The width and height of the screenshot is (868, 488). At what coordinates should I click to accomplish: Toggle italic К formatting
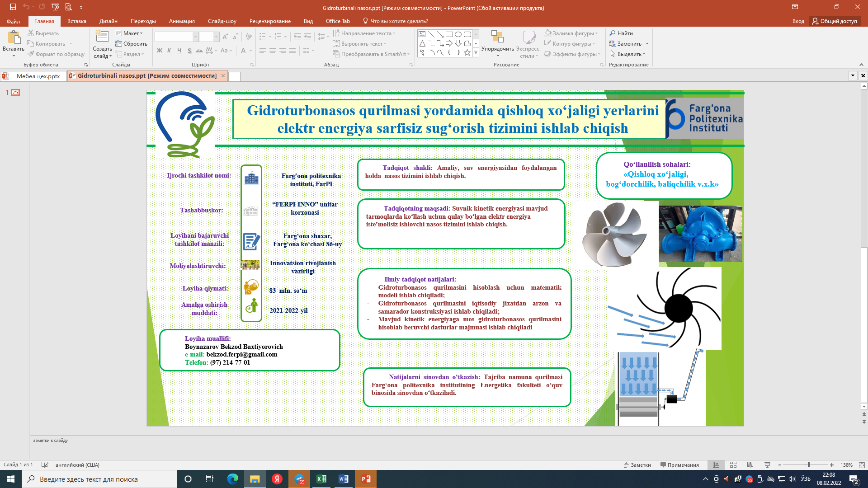point(169,51)
